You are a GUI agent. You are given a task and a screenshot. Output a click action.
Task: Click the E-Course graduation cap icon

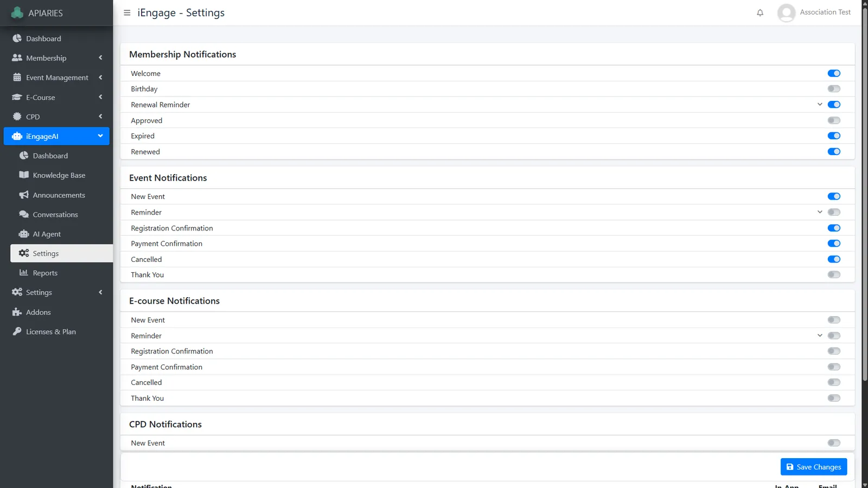[17, 97]
